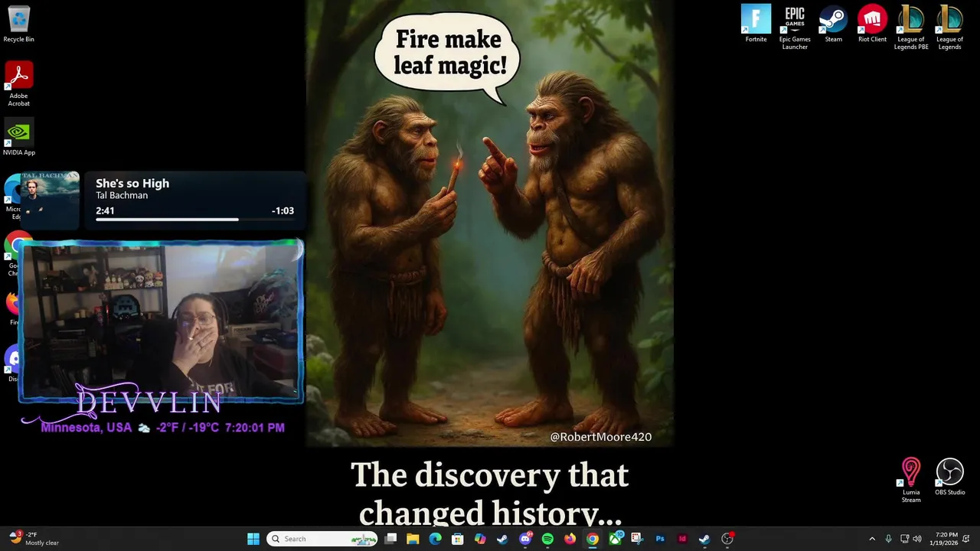Click the microphone icon in system tray
The height and width of the screenshot is (551, 980).
888,539
